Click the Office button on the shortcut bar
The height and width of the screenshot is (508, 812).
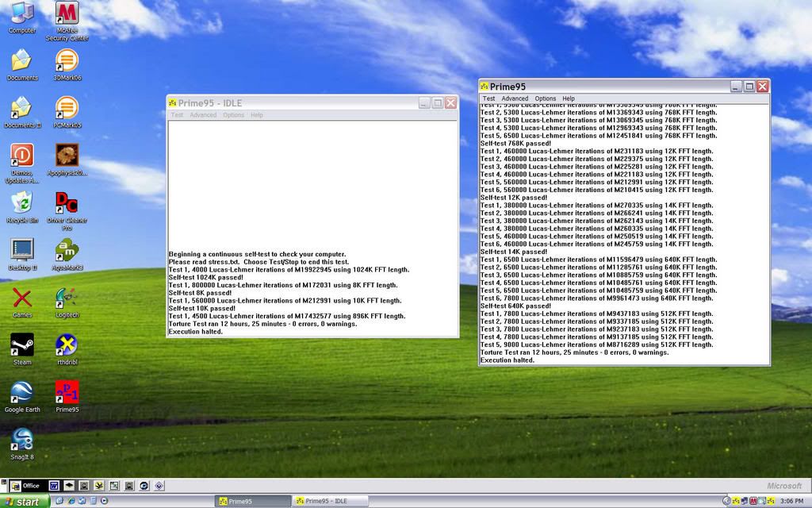[25, 486]
